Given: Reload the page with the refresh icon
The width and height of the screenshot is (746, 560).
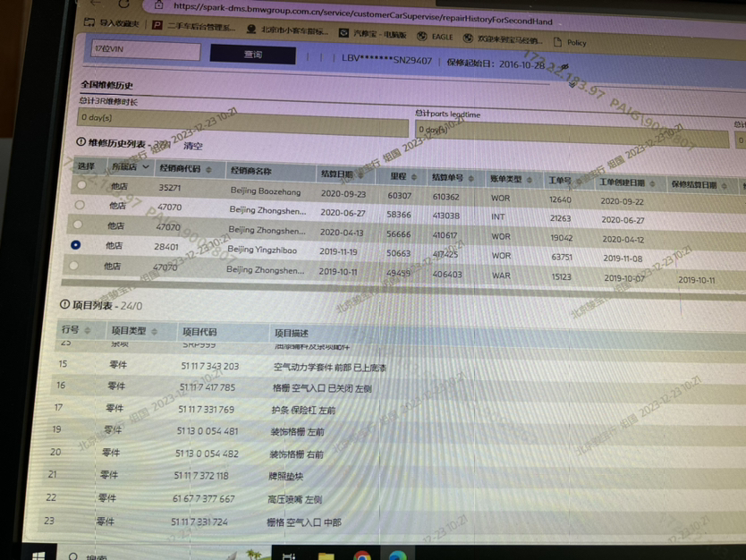Looking at the screenshot, I should point(124,4).
